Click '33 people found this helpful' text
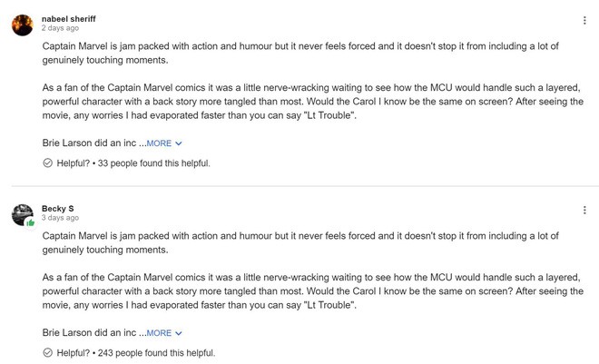 click(154, 163)
